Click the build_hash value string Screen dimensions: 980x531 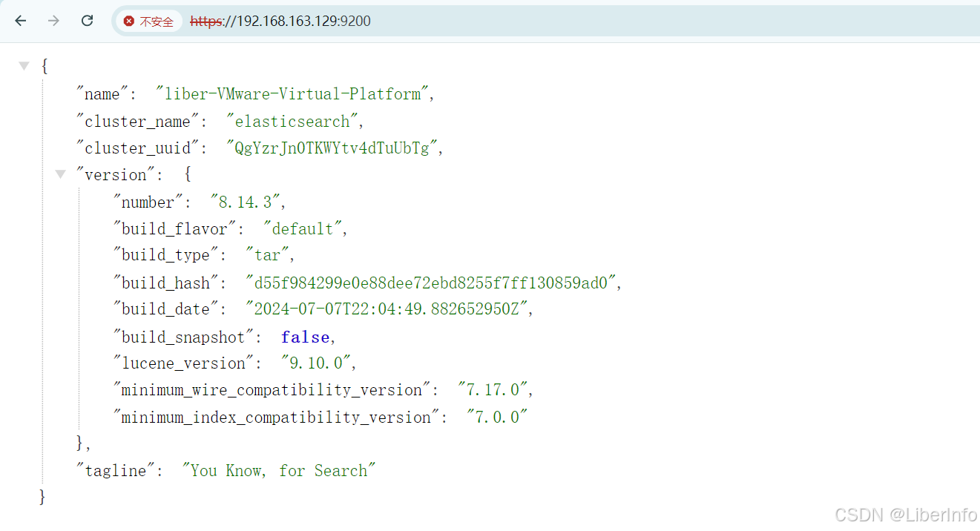coord(431,283)
